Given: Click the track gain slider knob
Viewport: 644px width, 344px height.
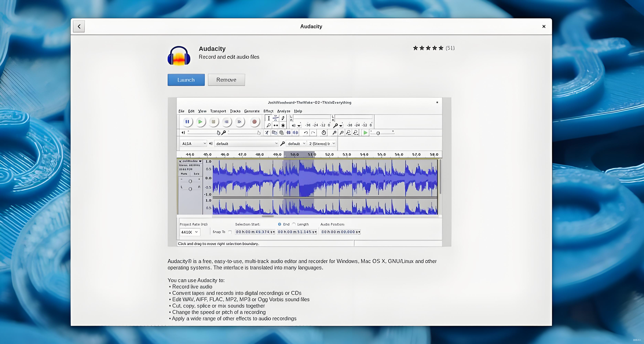Looking at the screenshot, I should pyautogui.click(x=190, y=181).
